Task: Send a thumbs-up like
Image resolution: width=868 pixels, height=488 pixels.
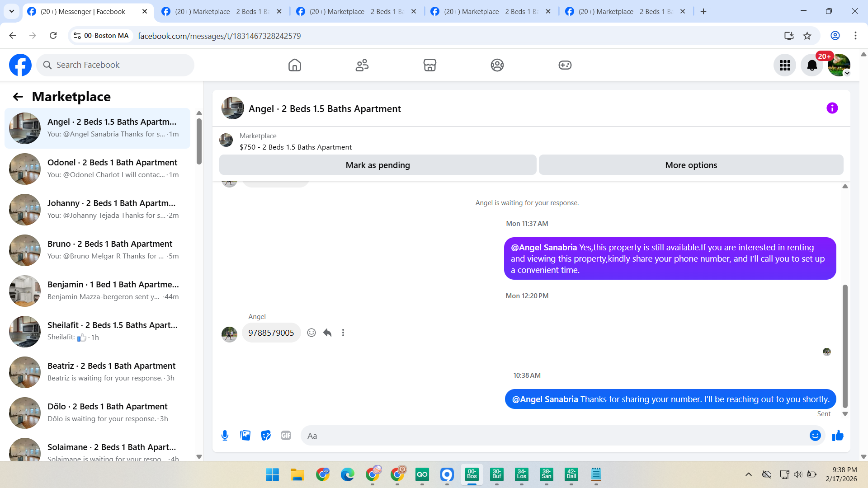Action: [838, 436]
